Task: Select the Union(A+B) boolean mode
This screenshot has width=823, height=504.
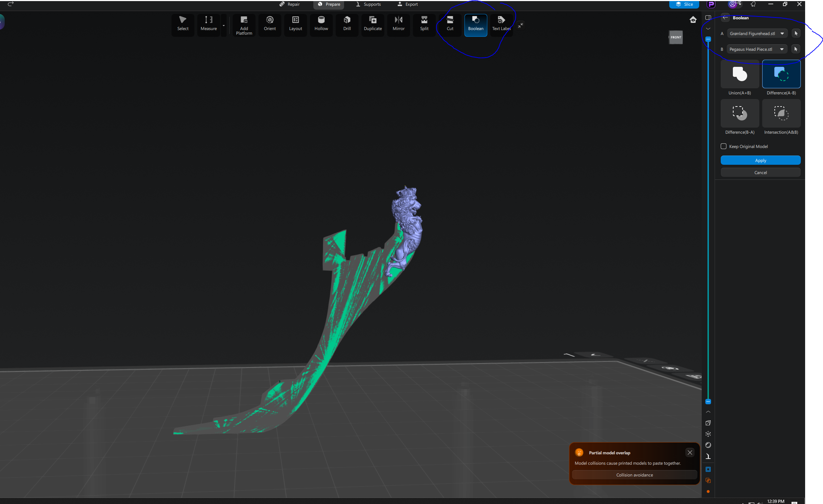Action: [x=740, y=74]
